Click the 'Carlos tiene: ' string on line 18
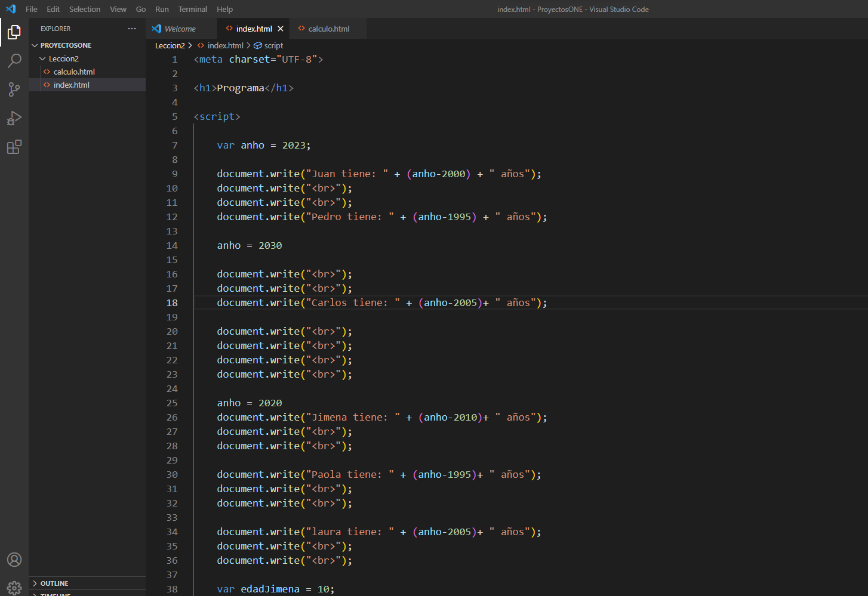This screenshot has width=868, height=596. point(353,302)
